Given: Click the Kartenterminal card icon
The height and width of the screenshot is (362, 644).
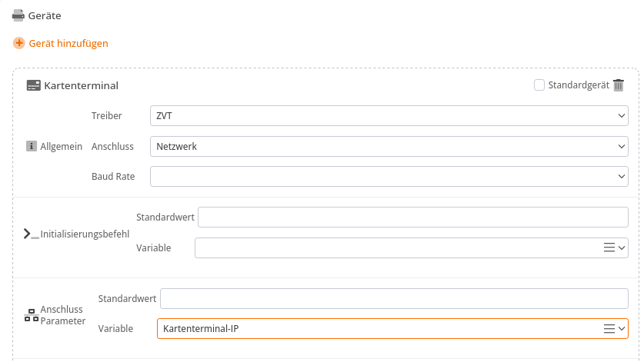Looking at the screenshot, I should (34, 85).
